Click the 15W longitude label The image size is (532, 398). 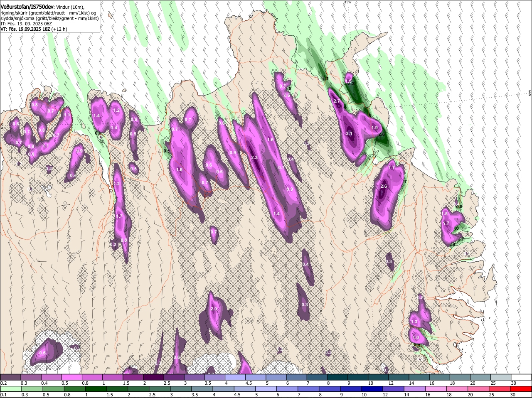(x=348, y=2)
